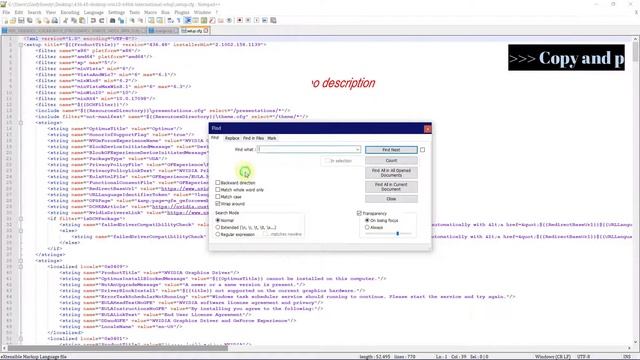Screen dimensions: 640x360
Task: Click the Save All toolbar icon
Action: 29,20
